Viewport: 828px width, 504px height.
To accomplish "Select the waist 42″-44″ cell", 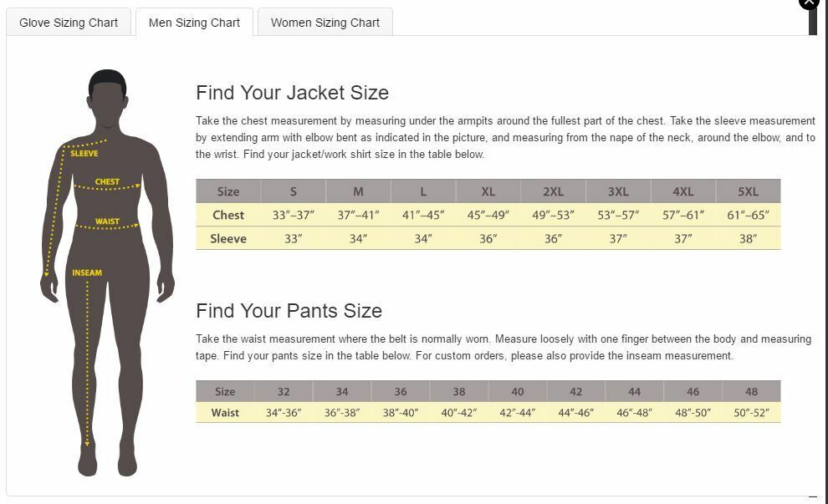I will coord(517,413).
